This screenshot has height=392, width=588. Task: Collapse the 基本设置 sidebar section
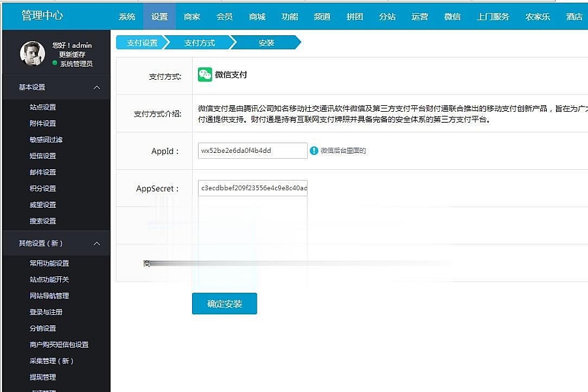tap(97, 88)
